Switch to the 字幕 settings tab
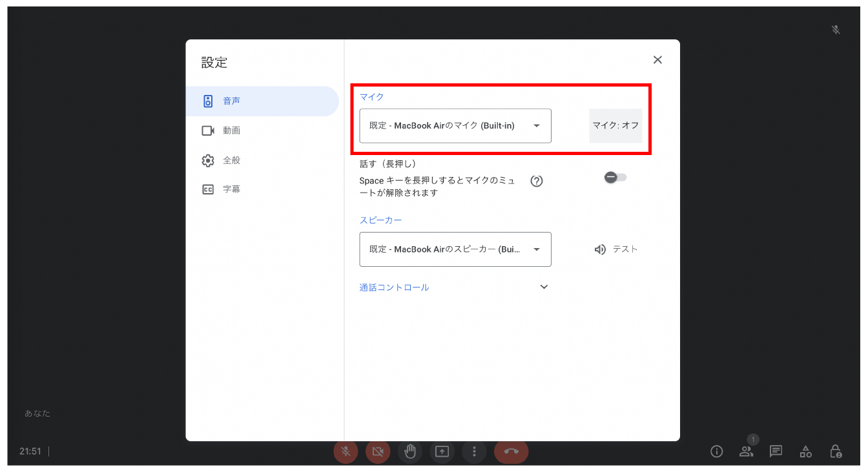This screenshot has height=469, width=868. point(231,190)
